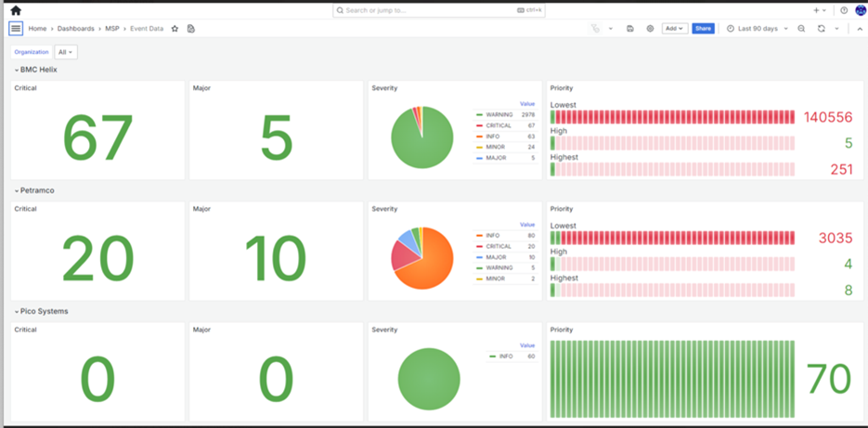
Task: Click the Pico Systems severity pie chart
Action: click(429, 379)
